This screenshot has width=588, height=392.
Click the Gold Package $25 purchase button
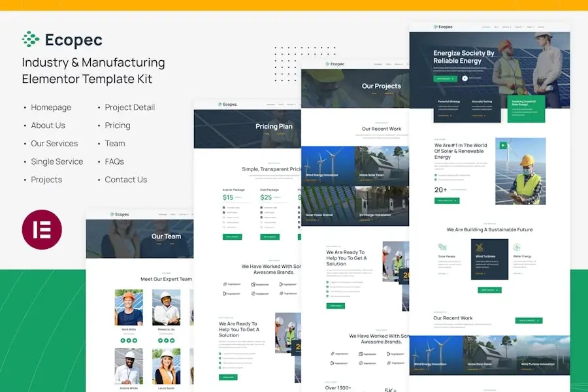coord(270,237)
